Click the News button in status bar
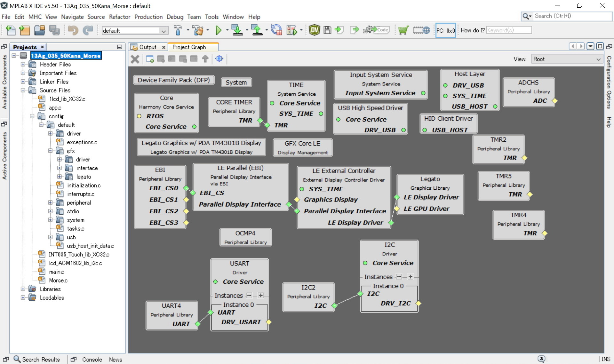 tap(116, 359)
